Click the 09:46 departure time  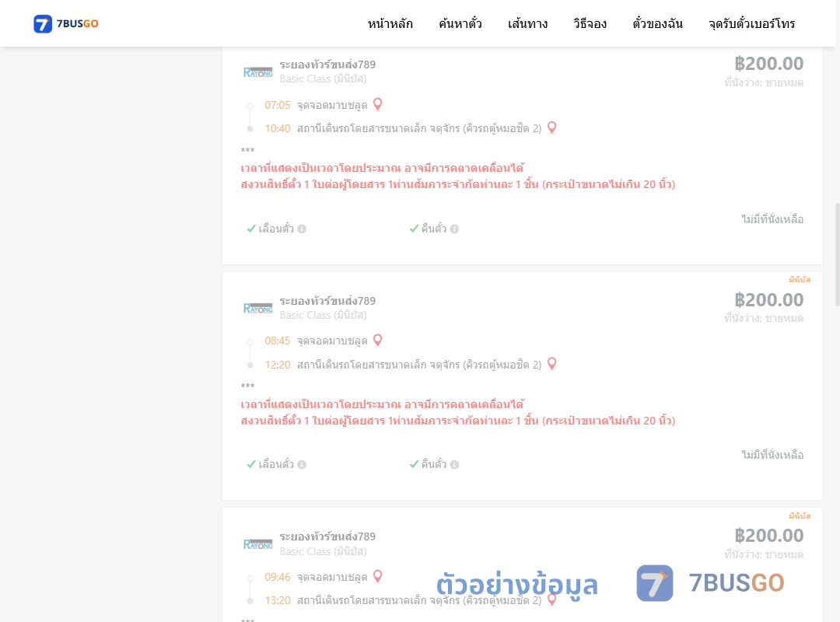pyautogui.click(x=278, y=577)
